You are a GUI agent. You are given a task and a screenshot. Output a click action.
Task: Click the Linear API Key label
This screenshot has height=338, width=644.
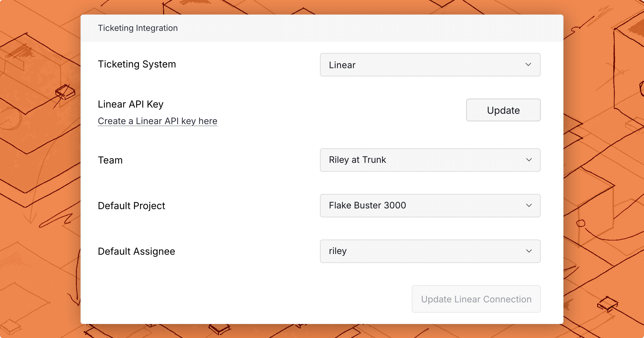point(131,104)
